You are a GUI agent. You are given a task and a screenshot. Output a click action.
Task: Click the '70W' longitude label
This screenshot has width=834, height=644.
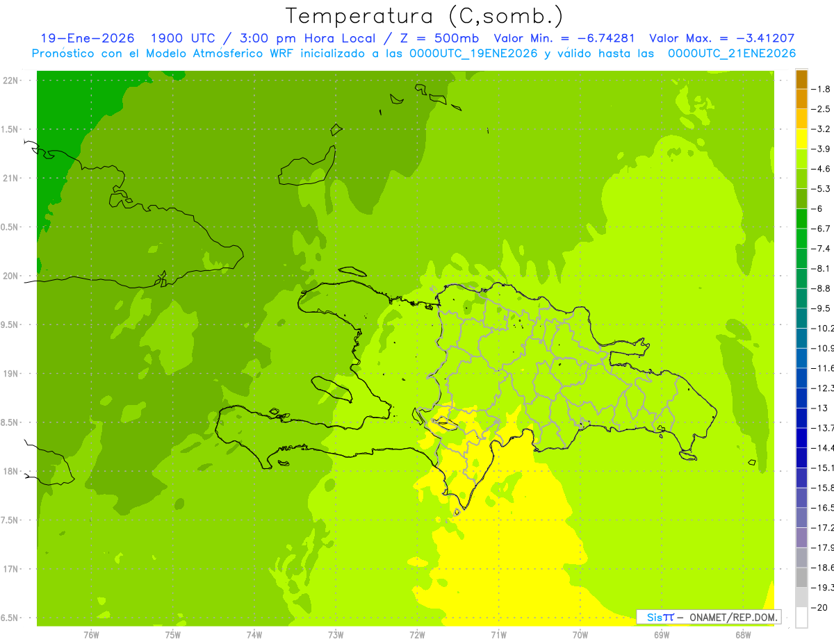coord(580,634)
